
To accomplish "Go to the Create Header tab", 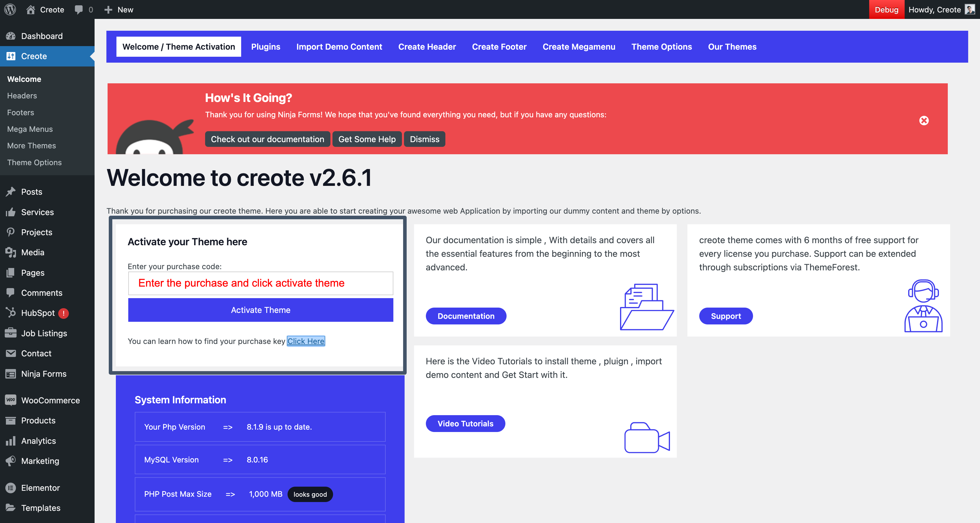I will tap(427, 47).
